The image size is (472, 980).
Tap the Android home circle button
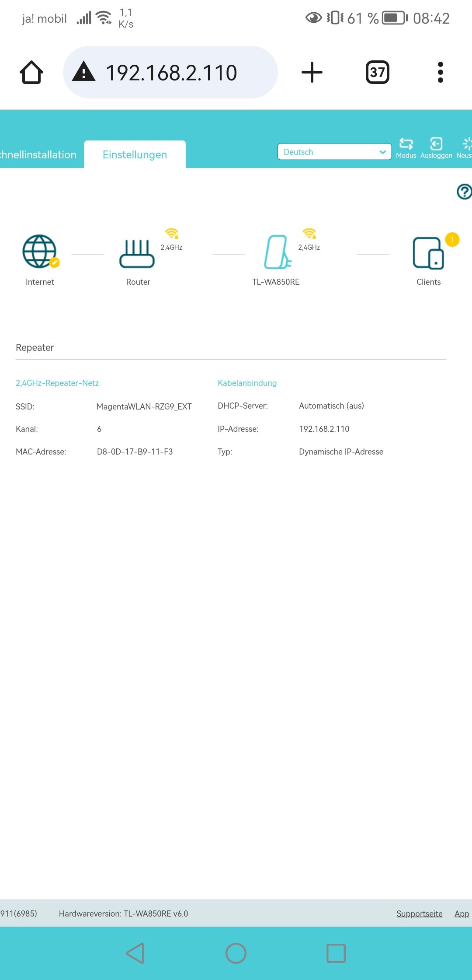pos(236,953)
